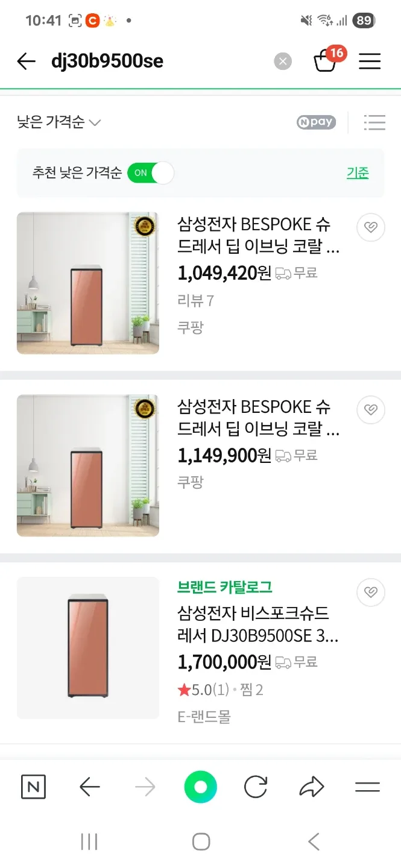The image size is (401, 868).
Task: Go to Naver home via N icon
Action: point(33,787)
